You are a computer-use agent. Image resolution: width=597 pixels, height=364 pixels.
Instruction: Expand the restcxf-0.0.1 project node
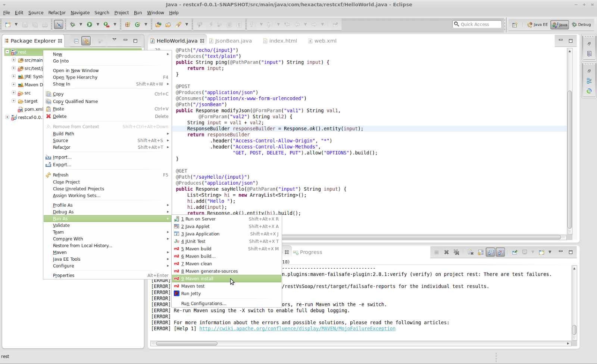[x=7, y=117]
